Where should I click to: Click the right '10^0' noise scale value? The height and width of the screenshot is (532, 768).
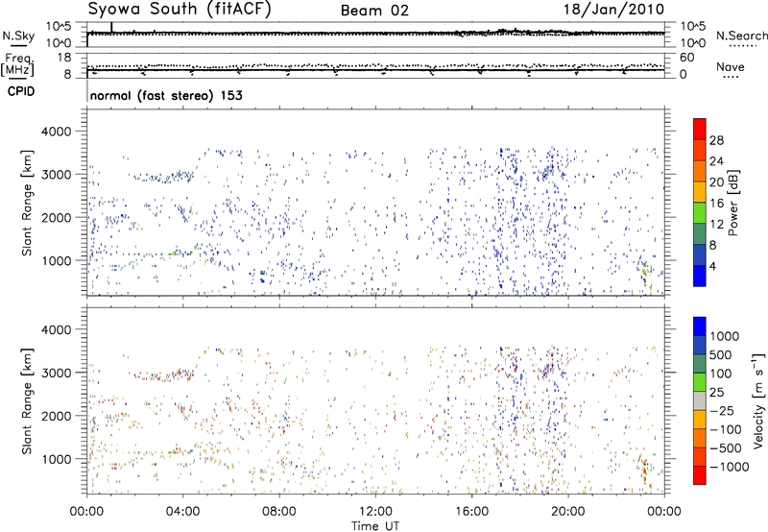(692, 42)
